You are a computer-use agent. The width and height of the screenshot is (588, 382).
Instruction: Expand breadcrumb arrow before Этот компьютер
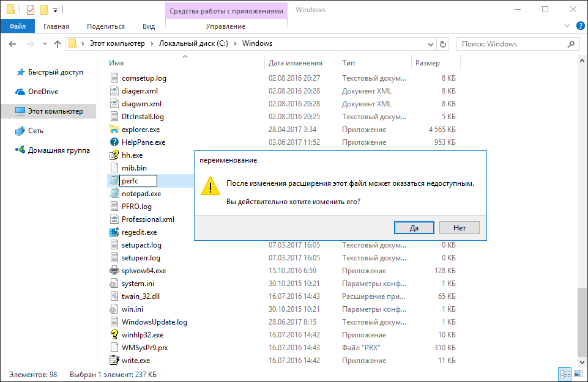point(83,44)
